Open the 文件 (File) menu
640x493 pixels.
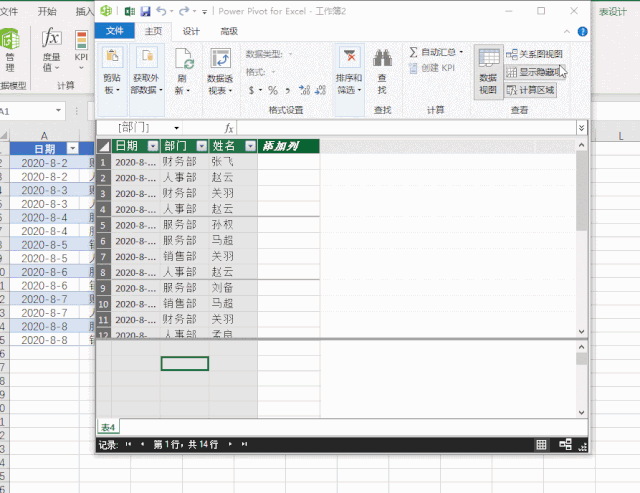point(115,31)
